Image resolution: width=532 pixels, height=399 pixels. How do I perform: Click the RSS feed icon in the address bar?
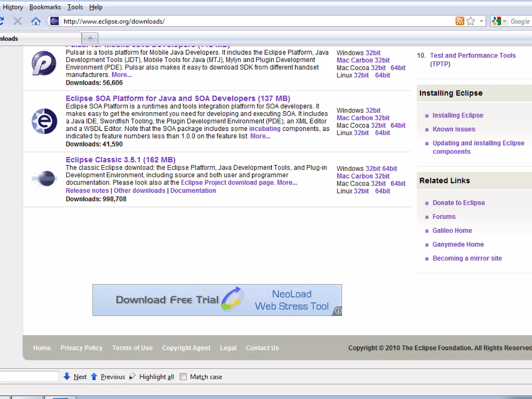coord(460,21)
